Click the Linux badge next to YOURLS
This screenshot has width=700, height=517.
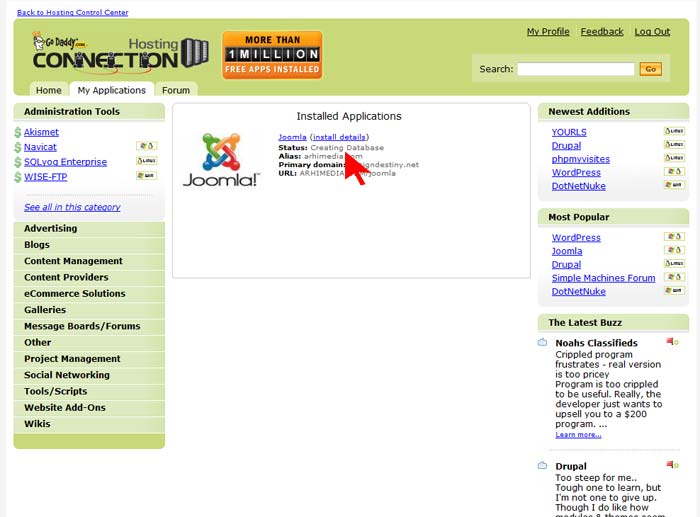pyautogui.click(x=674, y=131)
